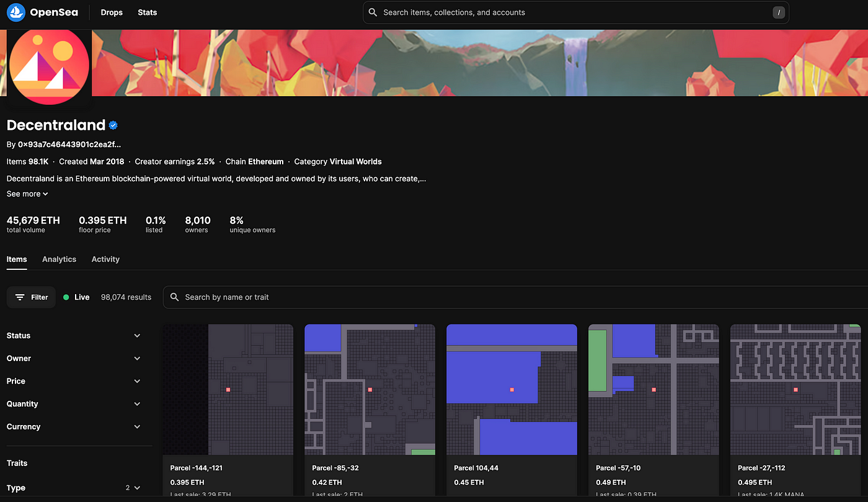
Task: Open Parcel -144,-121 title
Action: (197, 468)
